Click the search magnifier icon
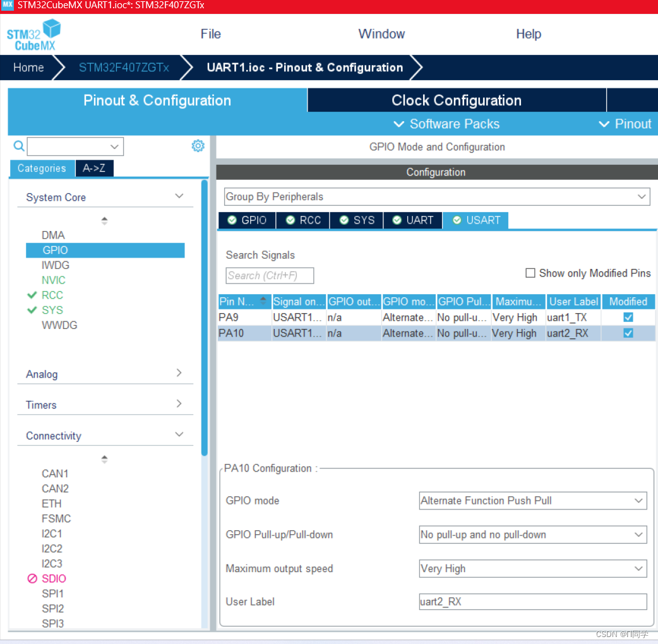The width and height of the screenshot is (658, 644). click(x=19, y=146)
